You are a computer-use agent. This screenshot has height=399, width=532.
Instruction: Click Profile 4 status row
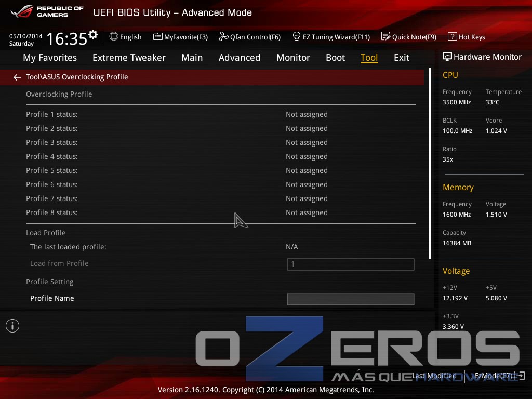click(221, 156)
